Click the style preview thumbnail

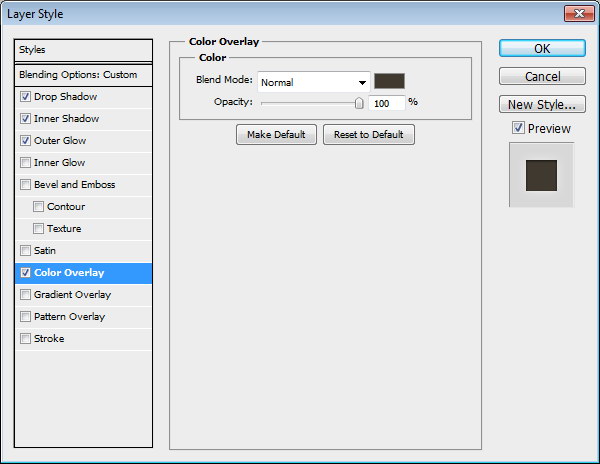click(541, 174)
